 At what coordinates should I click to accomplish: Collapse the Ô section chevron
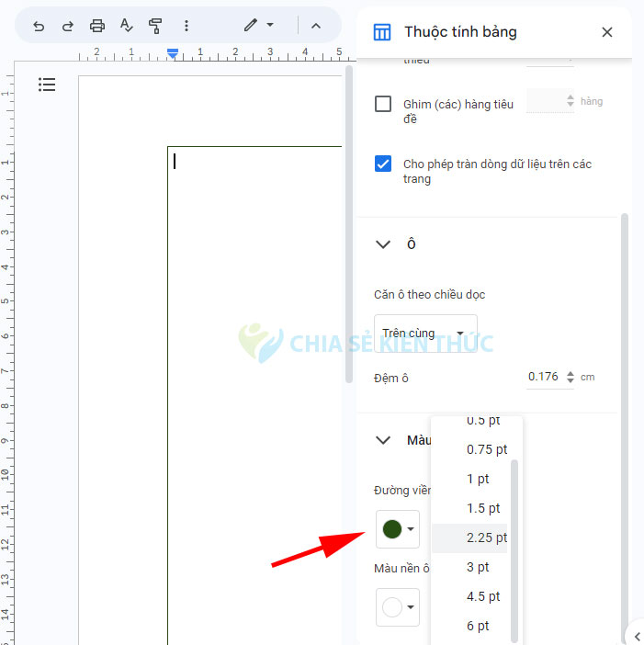tap(383, 244)
